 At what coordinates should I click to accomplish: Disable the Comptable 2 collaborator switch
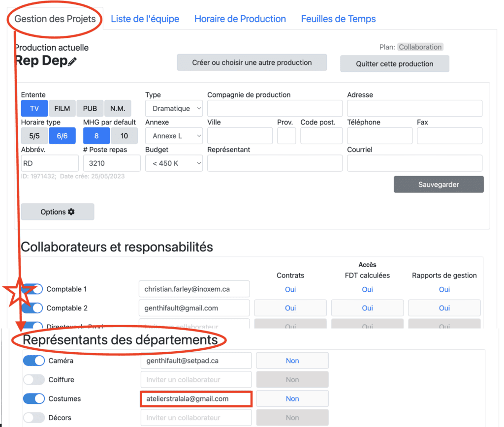(32, 308)
